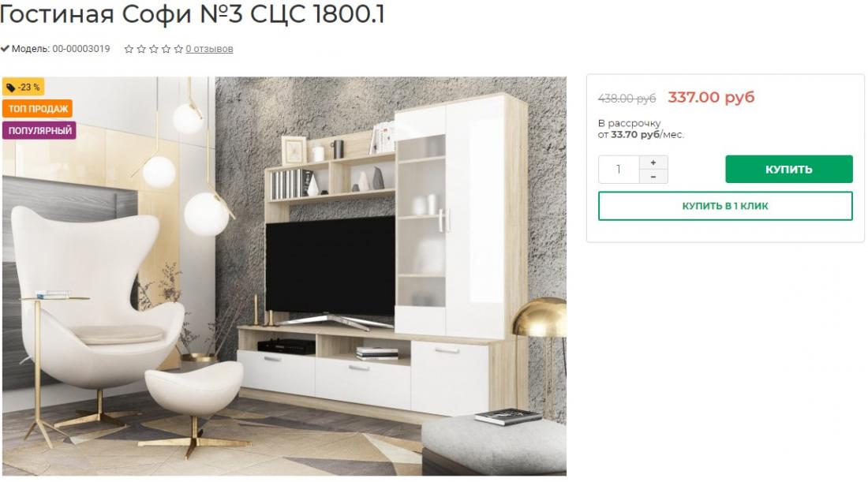Click the -23 % discount label

click(23, 88)
